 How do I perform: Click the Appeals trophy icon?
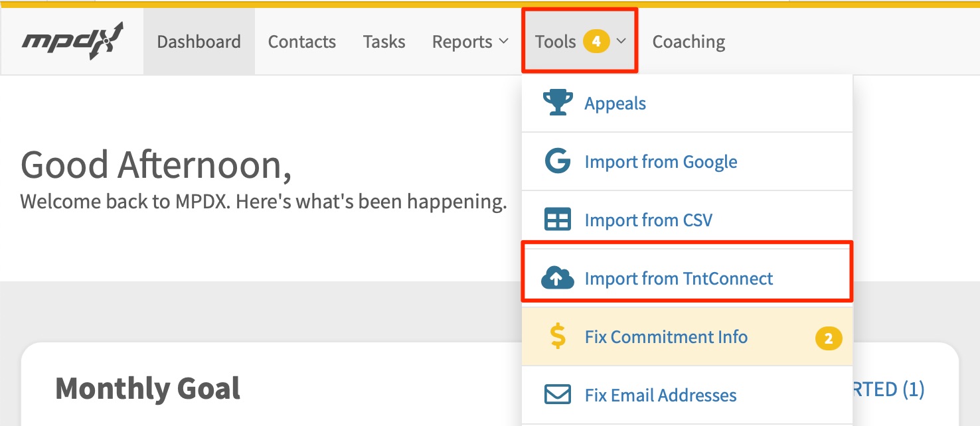click(558, 103)
